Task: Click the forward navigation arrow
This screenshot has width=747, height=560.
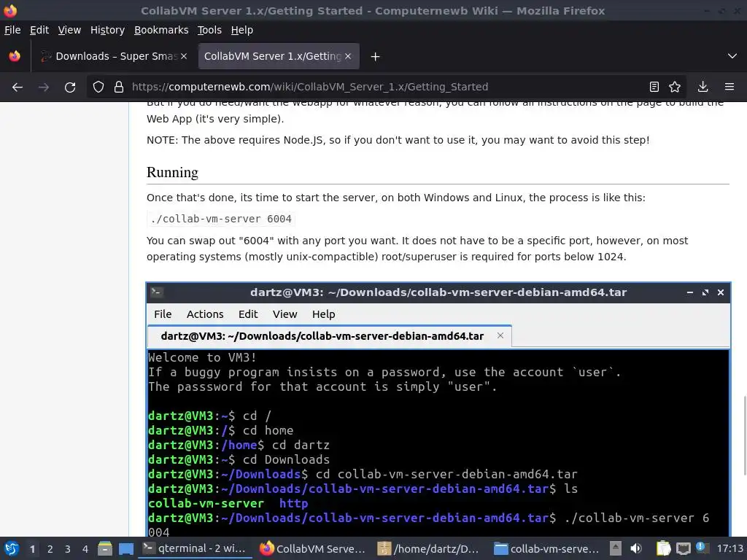Action: 44,87
